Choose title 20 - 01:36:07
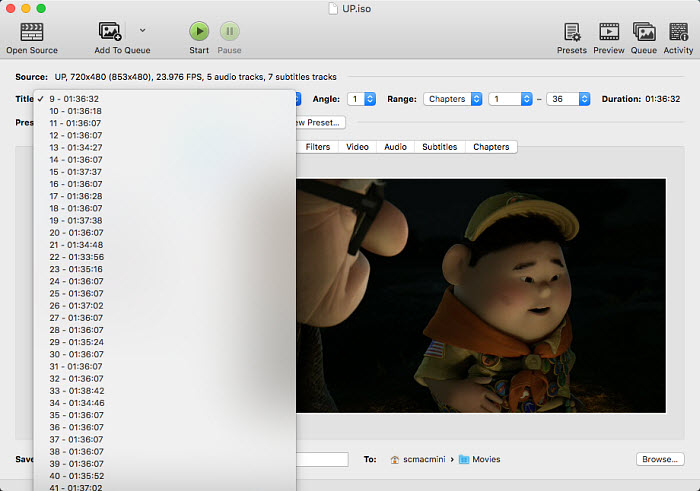This screenshot has width=700, height=491. (x=164, y=233)
